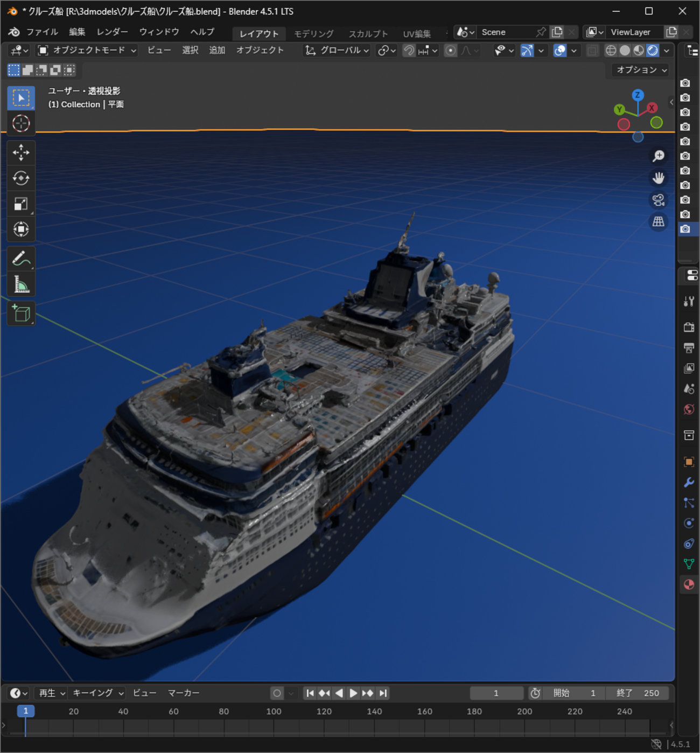Viewport: 700px width, 753px height.
Task: Click the 終了 end frame field
Action: pos(638,693)
